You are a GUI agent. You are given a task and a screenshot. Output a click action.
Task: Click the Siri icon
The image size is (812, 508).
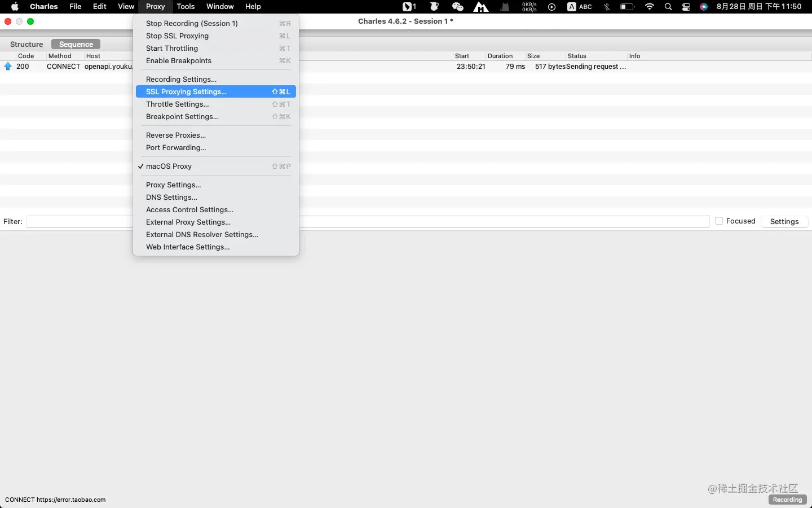(x=704, y=7)
